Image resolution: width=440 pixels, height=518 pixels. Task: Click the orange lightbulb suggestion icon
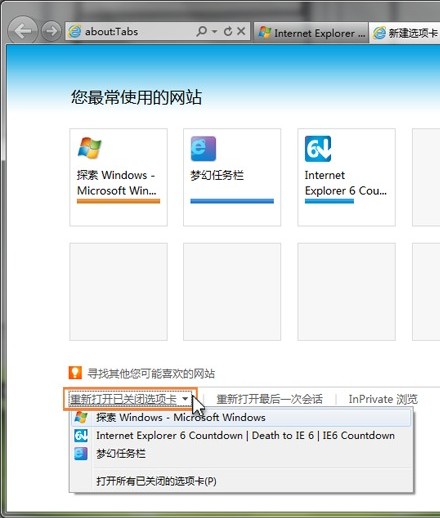[75, 373]
